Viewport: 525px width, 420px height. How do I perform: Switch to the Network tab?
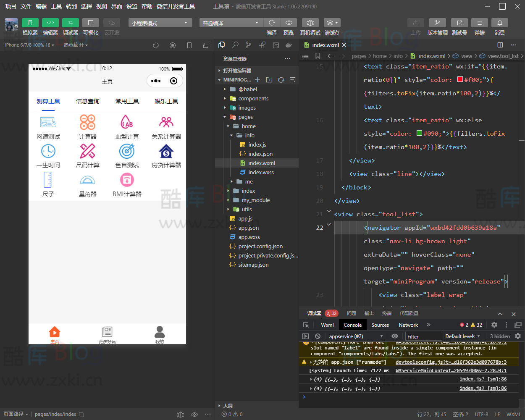[x=408, y=325]
